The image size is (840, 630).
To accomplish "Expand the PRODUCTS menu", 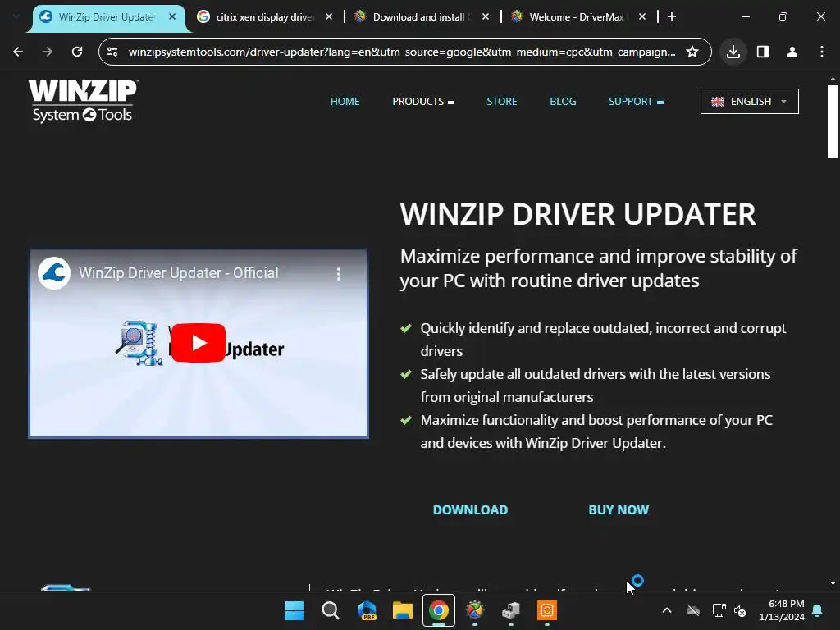I will click(423, 101).
